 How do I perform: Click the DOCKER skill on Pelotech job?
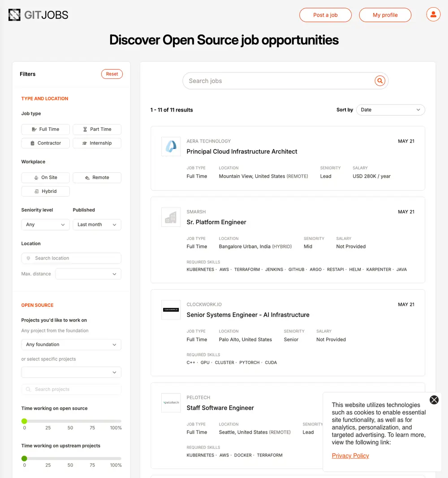point(243,455)
